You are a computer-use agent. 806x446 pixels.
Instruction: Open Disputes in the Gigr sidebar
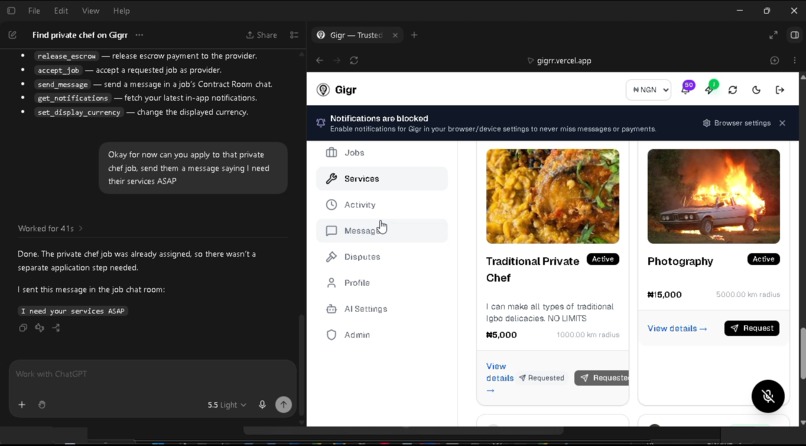point(381,257)
